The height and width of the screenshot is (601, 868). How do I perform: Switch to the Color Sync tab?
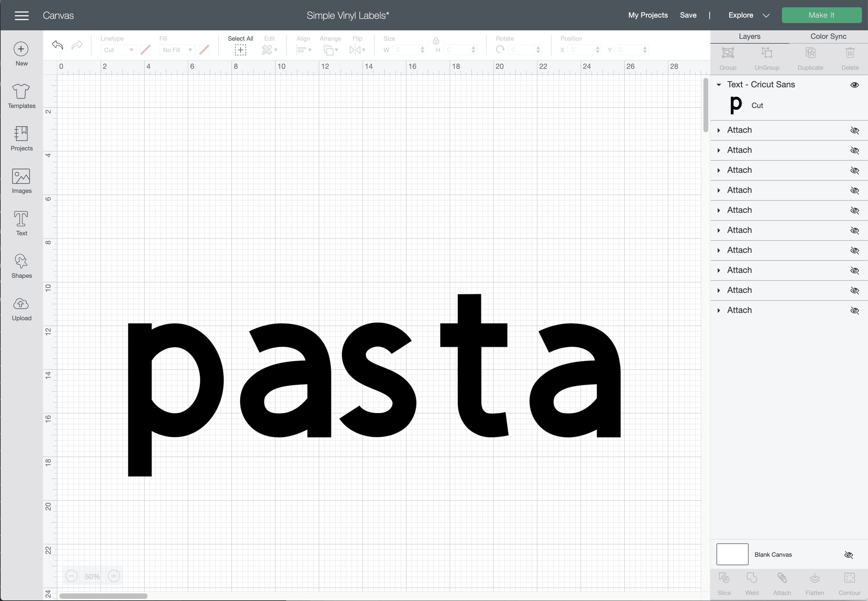coord(828,36)
